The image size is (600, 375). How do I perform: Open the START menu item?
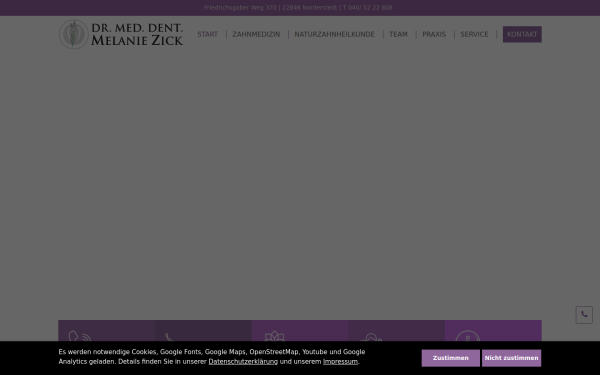(207, 34)
